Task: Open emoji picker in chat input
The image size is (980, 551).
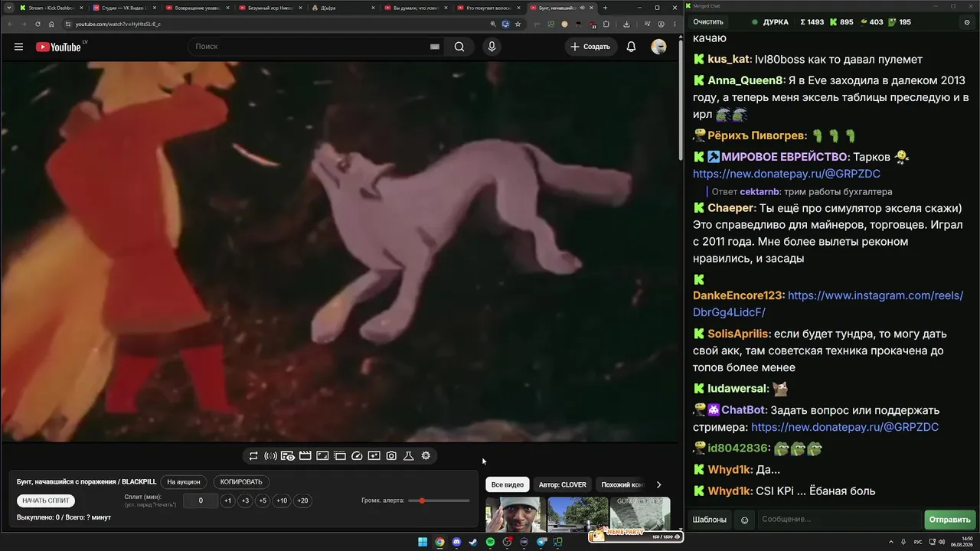Action: coord(744,520)
